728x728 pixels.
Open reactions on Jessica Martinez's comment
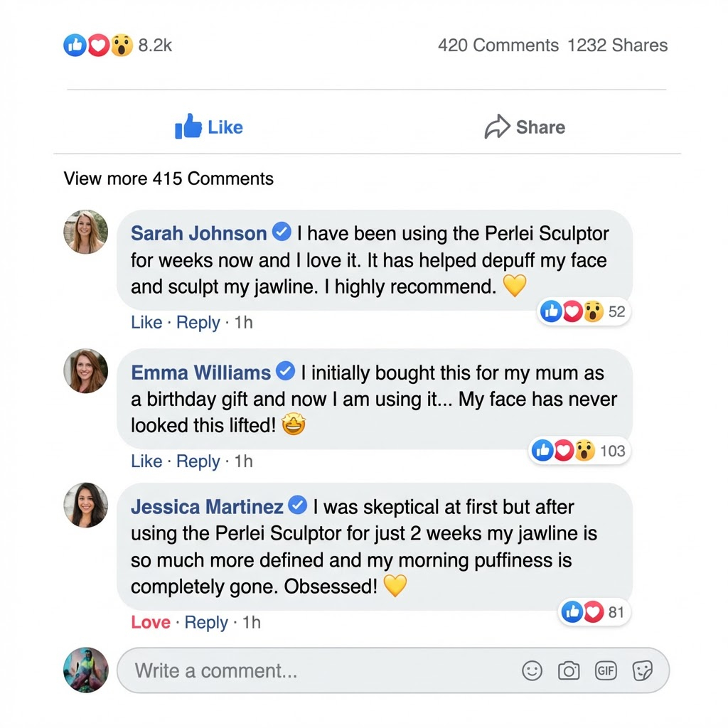click(x=593, y=612)
